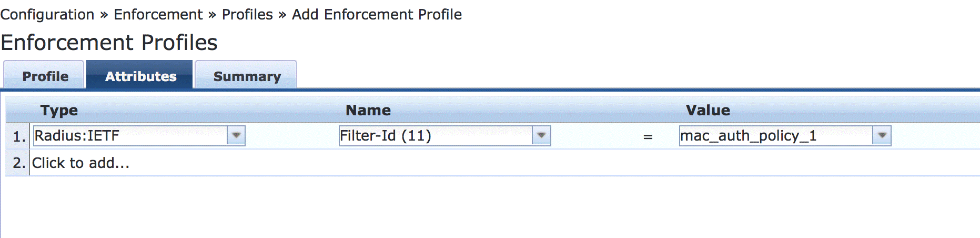Click the Add Enforcement Profile breadcrumb
980x238 pixels.
(x=377, y=14)
